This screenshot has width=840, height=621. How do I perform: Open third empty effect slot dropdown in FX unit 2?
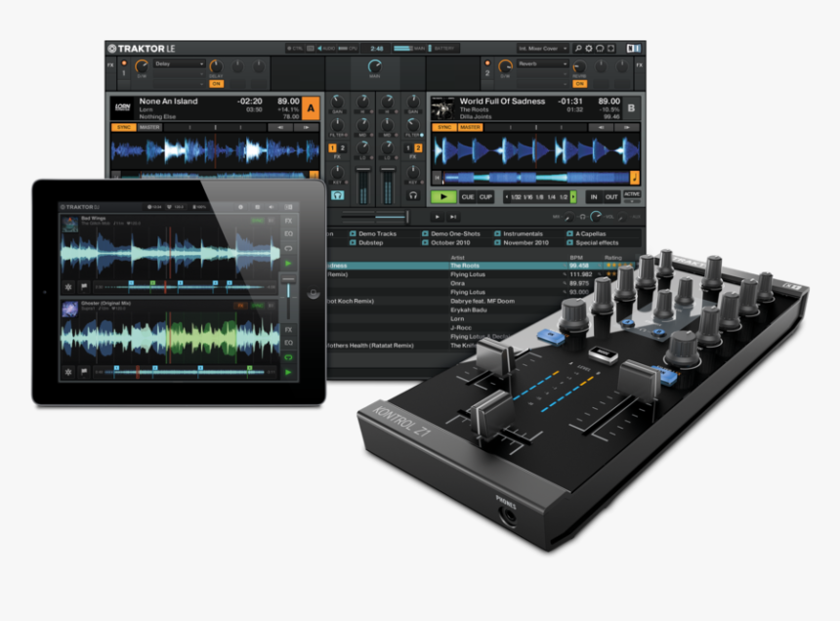[x=543, y=84]
